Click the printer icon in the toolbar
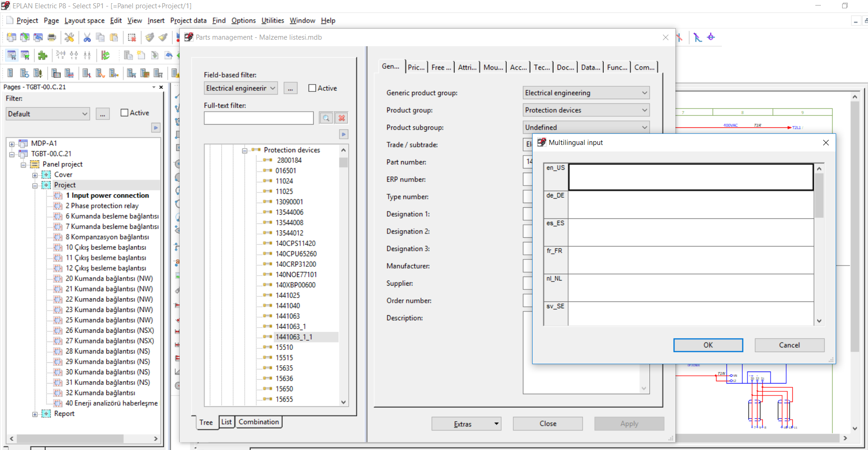The height and width of the screenshot is (450, 868). [52, 37]
